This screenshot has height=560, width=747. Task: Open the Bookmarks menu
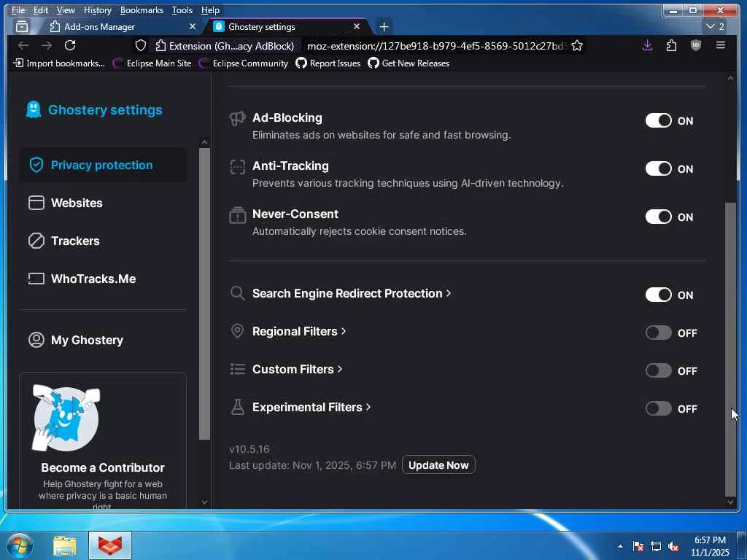pyautogui.click(x=142, y=10)
